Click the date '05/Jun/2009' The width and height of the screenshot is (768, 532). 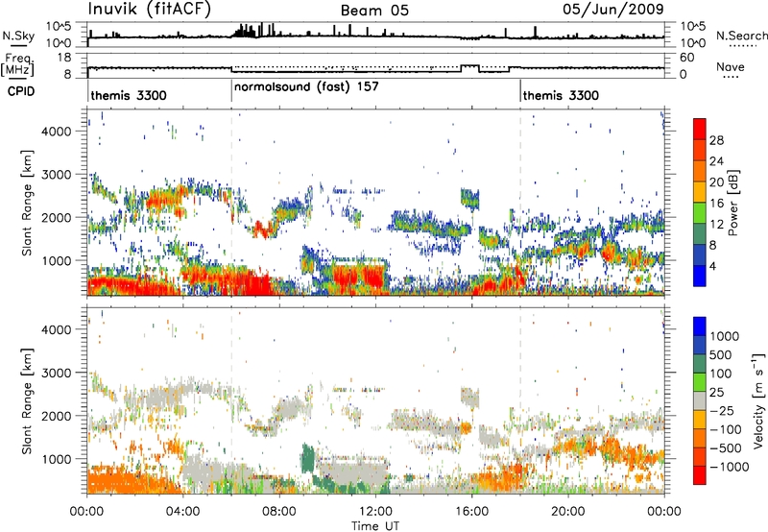coord(613,9)
